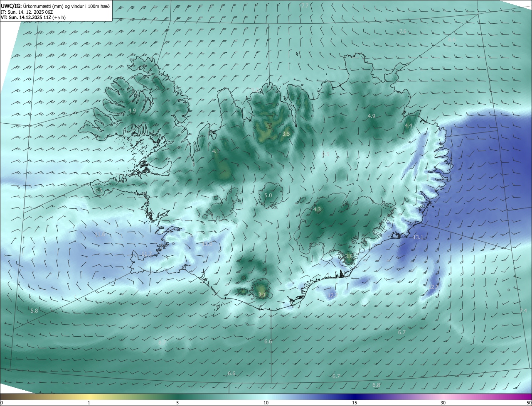
Task: Click the colorbar tick label 10
Action: tap(266, 403)
